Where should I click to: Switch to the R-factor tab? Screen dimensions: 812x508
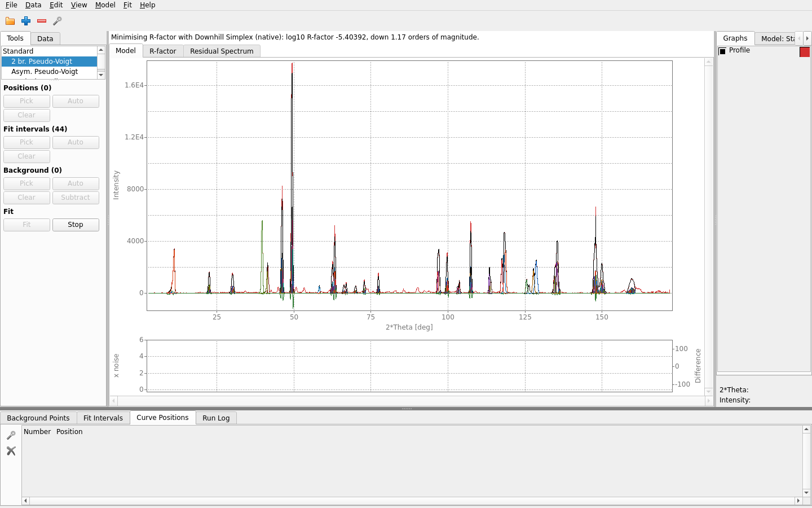tap(163, 51)
